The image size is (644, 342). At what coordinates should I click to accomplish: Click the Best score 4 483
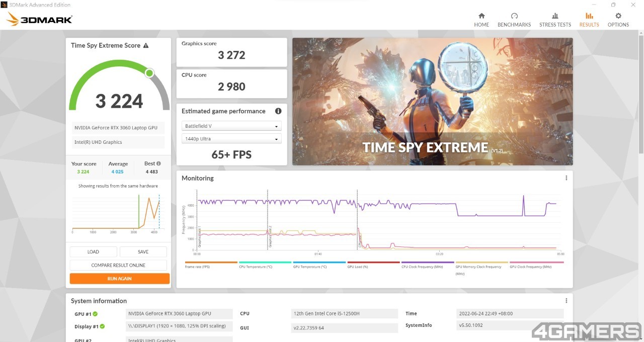(x=151, y=172)
